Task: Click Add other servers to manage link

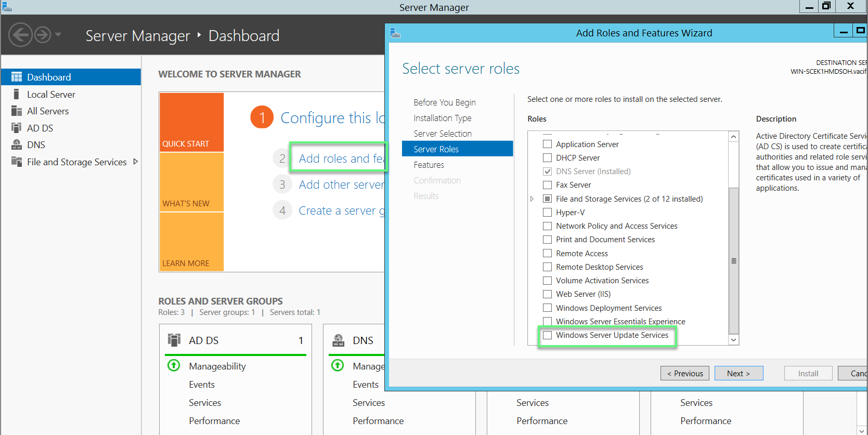Action: pos(342,184)
